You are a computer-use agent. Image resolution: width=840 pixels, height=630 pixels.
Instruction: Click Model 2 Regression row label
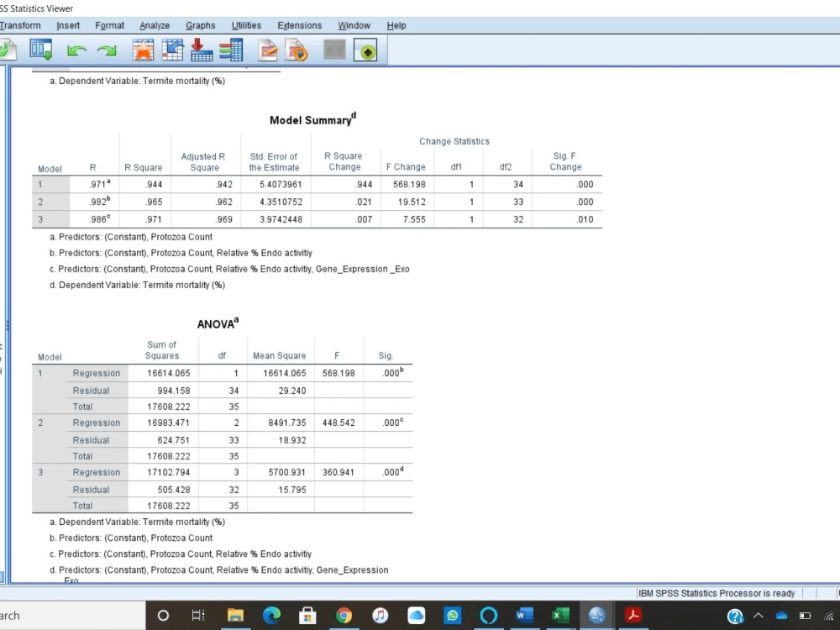pyautogui.click(x=97, y=423)
